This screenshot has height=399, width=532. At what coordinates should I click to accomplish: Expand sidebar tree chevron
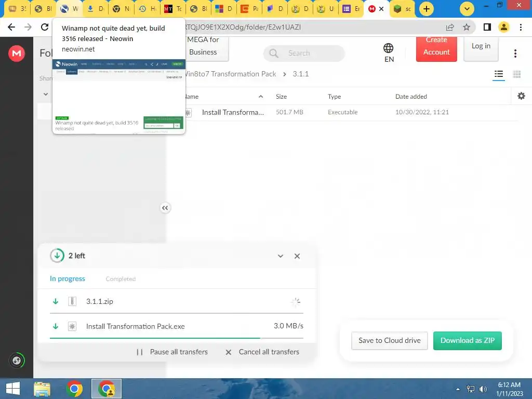46,94
